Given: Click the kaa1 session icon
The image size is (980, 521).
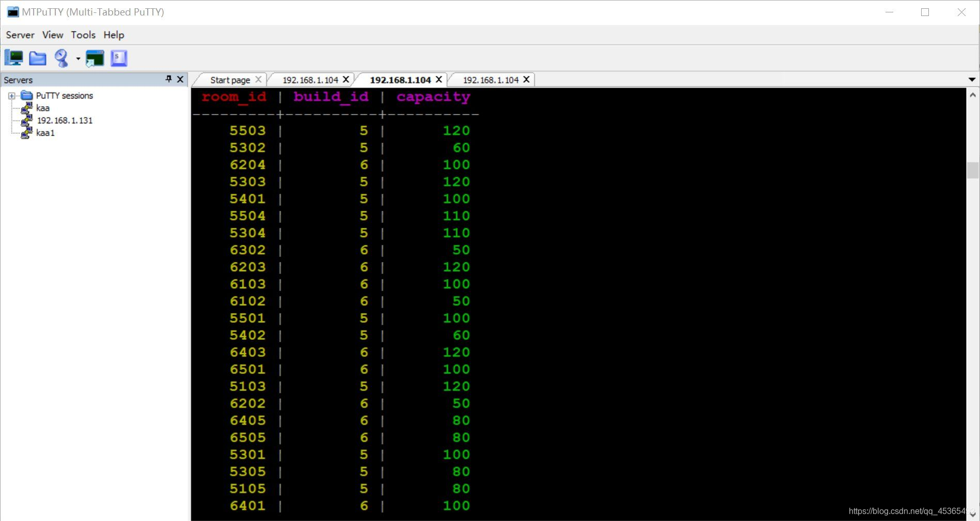Looking at the screenshot, I should pyautogui.click(x=27, y=133).
